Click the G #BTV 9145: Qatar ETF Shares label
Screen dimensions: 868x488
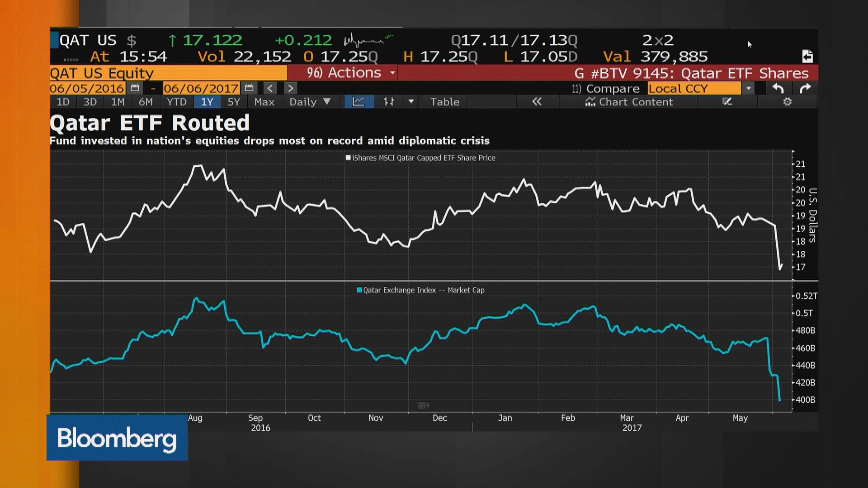(x=691, y=73)
